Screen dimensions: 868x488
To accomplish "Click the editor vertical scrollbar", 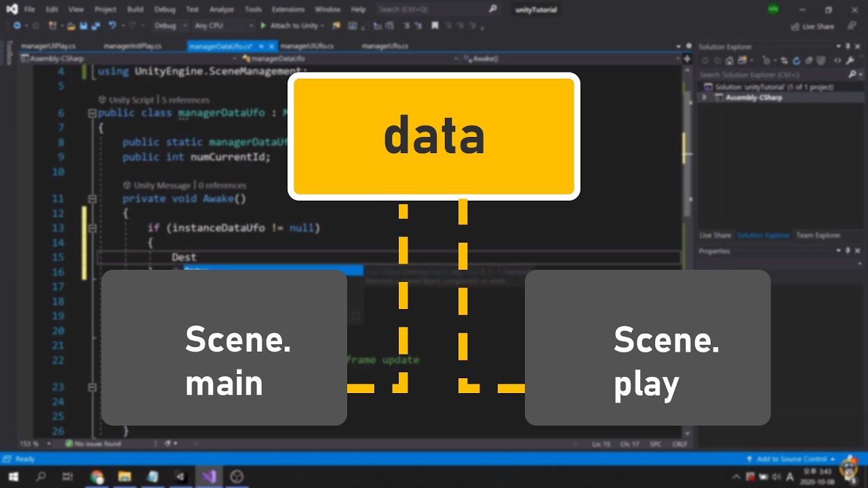I will pyautogui.click(x=687, y=251).
